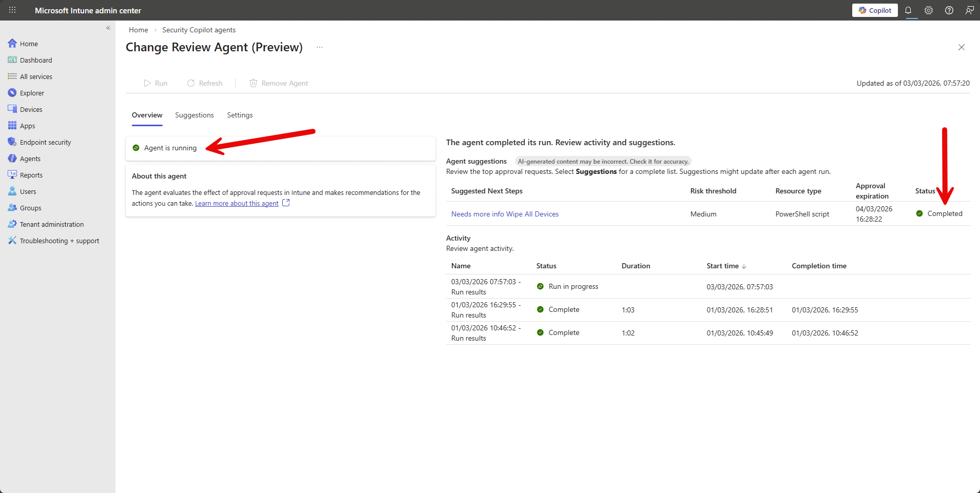Screen dimensions: 980x493
Task: Collapse the left navigation sidebar
Action: (x=108, y=28)
